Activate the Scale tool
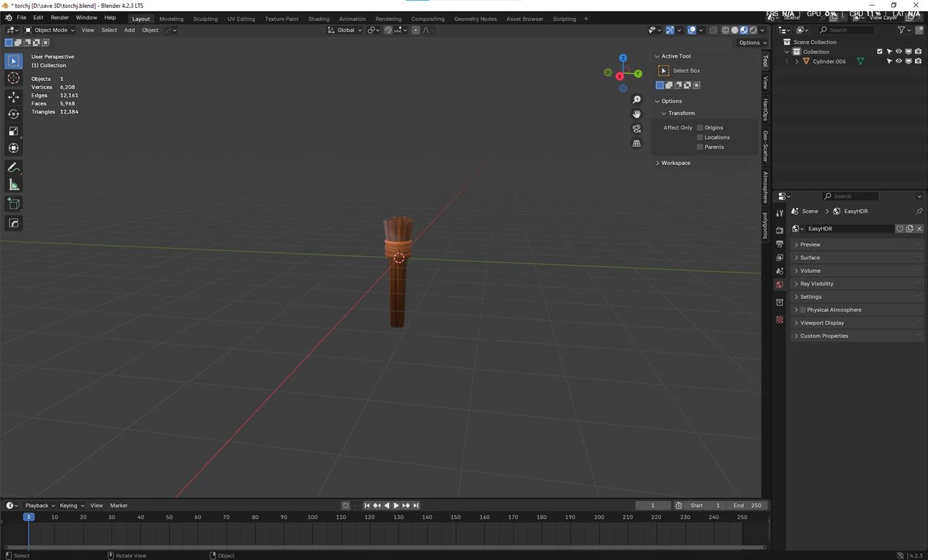The height and width of the screenshot is (560, 928). pos(13,131)
